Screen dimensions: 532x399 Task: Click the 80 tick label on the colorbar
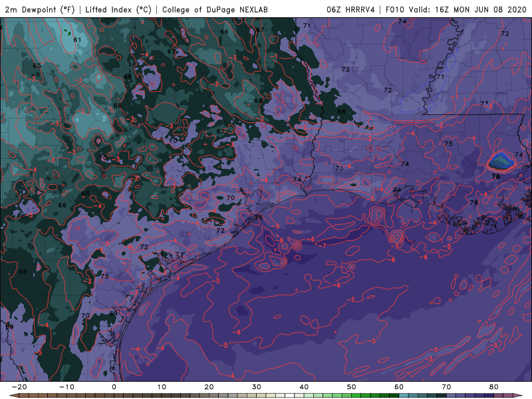pos(494,387)
